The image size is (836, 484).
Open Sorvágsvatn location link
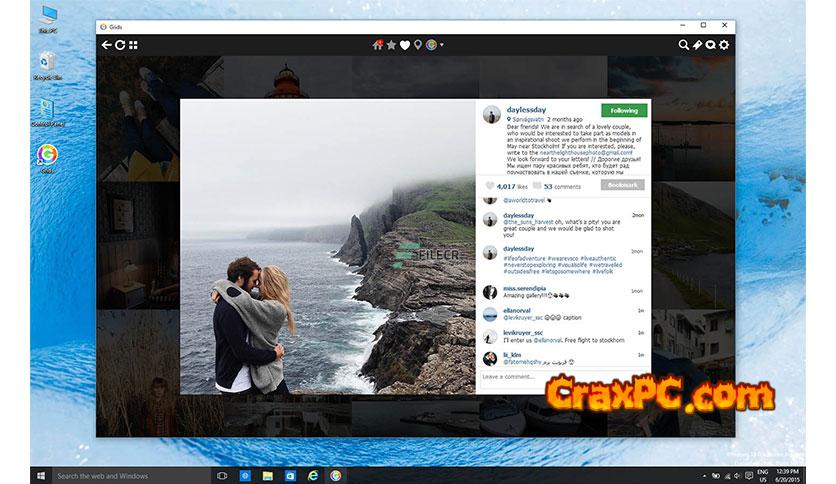[526, 119]
